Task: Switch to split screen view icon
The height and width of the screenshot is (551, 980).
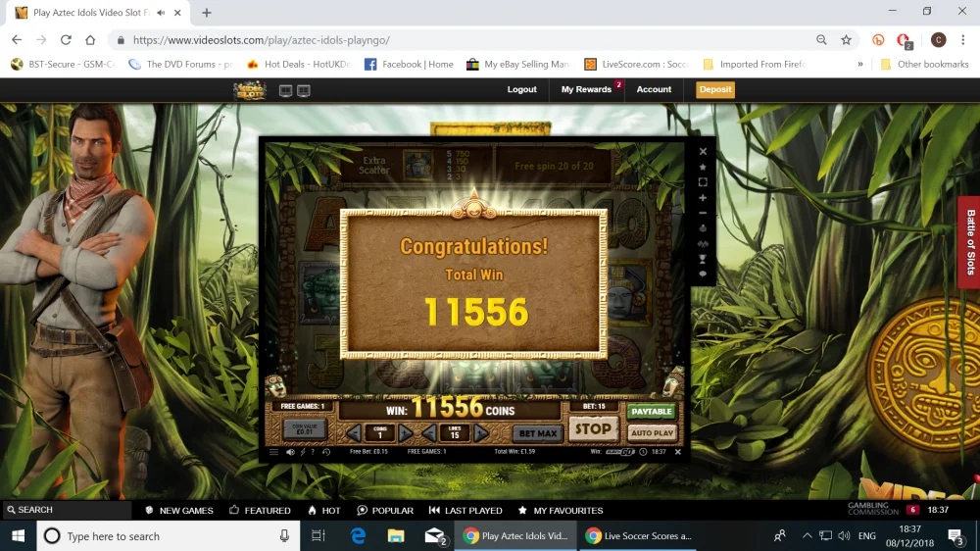Action: (304, 90)
